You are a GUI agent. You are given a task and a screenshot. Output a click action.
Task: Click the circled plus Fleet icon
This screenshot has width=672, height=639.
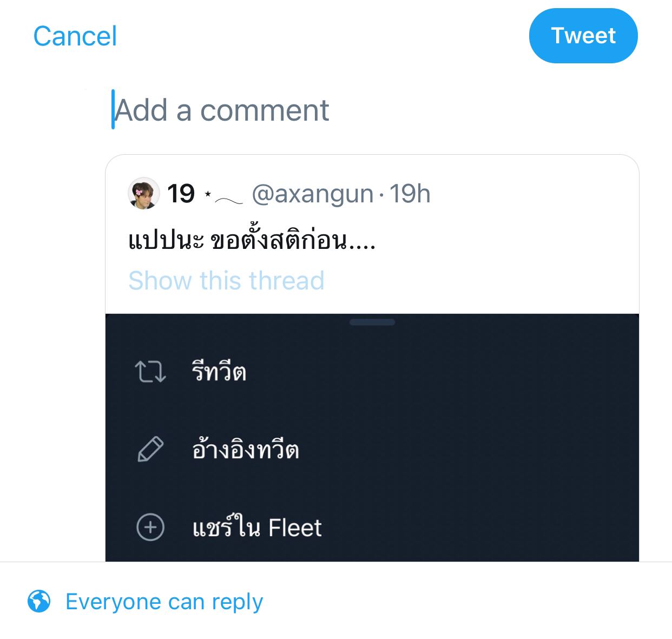[150, 527]
